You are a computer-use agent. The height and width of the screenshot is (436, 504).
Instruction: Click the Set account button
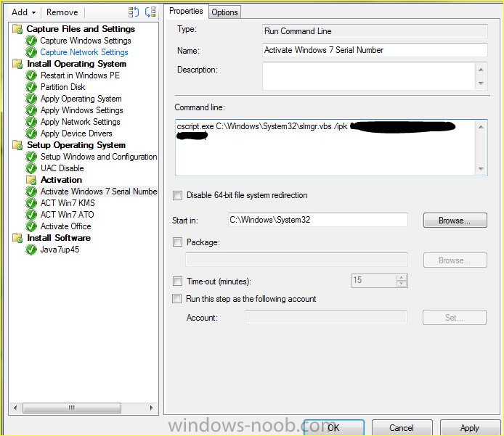pos(454,318)
